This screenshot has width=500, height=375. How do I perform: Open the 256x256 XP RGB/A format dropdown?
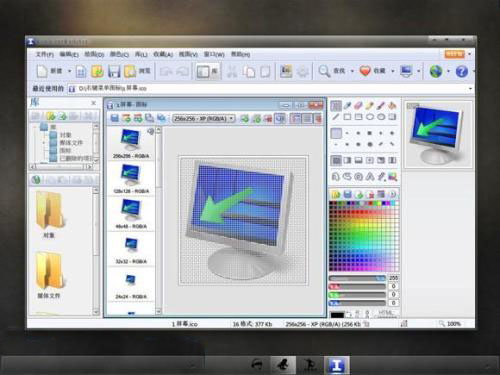(203, 119)
